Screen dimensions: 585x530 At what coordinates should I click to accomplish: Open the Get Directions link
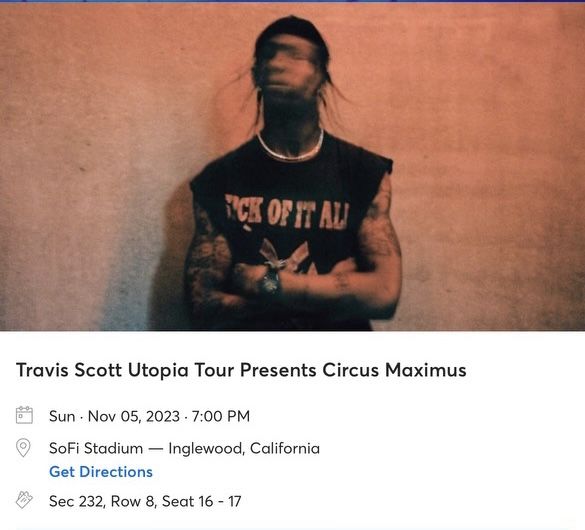tap(101, 472)
